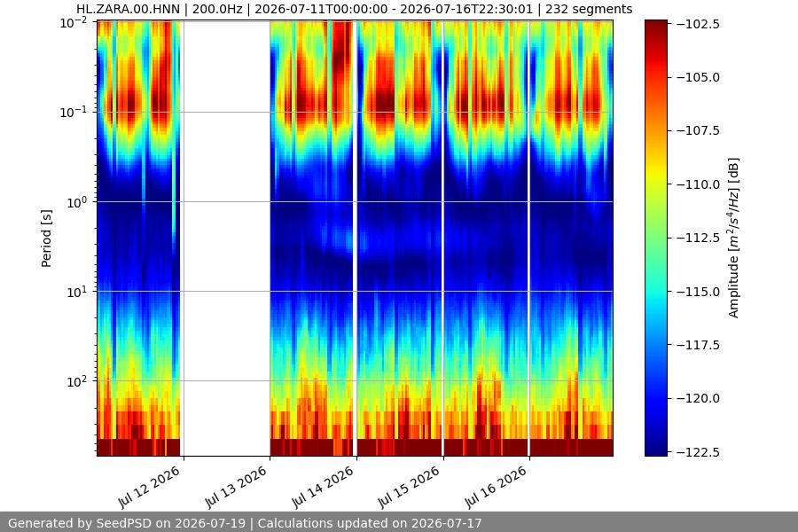The image size is (798, 532).
Task: Click the 10⁰ period tick label
Action: (x=77, y=202)
